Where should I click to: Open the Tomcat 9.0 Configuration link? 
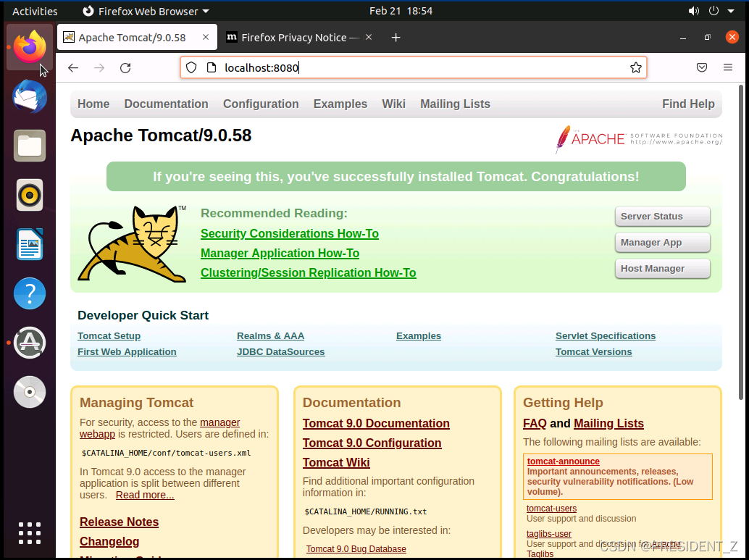click(372, 443)
